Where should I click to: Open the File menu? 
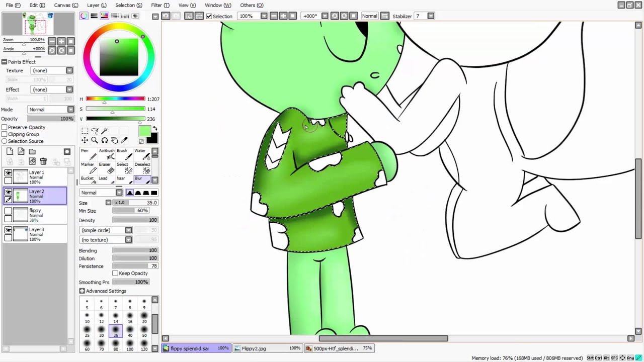[13, 5]
